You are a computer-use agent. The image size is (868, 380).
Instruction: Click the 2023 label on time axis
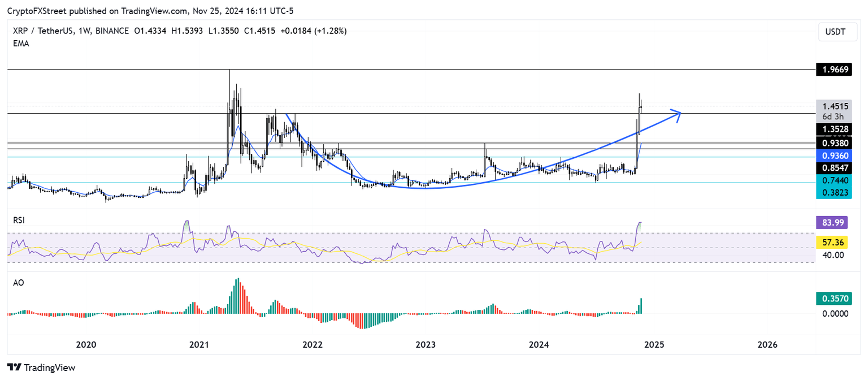click(x=425, y=344)
